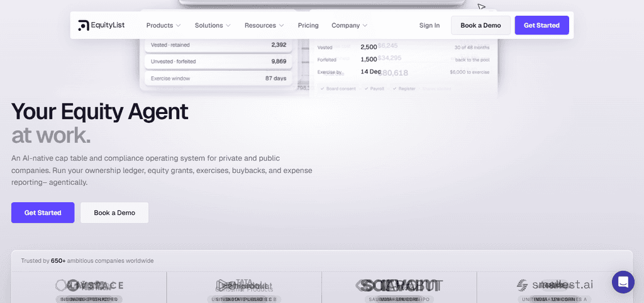
Task: Click Get Started below the hero text
Action: pos(43,212)
